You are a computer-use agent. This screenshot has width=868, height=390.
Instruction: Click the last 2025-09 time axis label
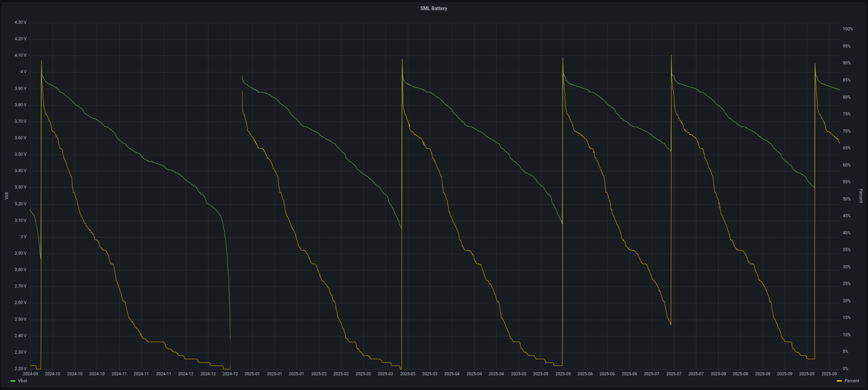click(829, 374)
